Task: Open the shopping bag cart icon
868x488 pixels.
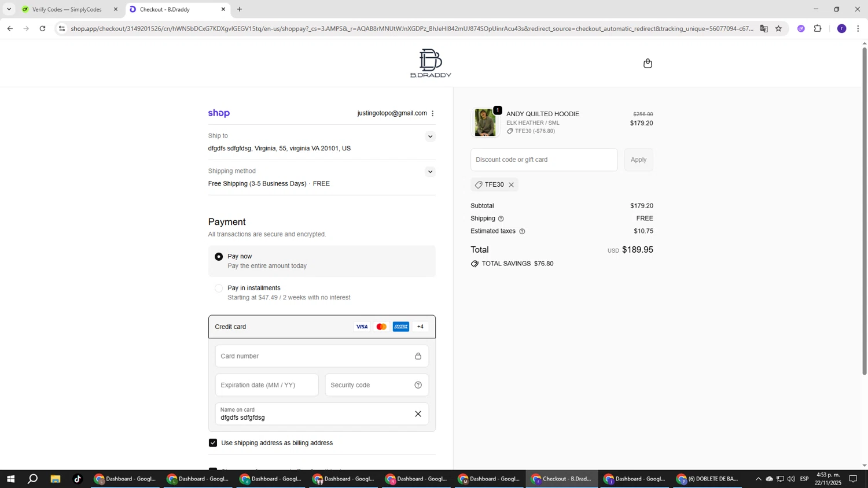Action: (x=648, y=64)
